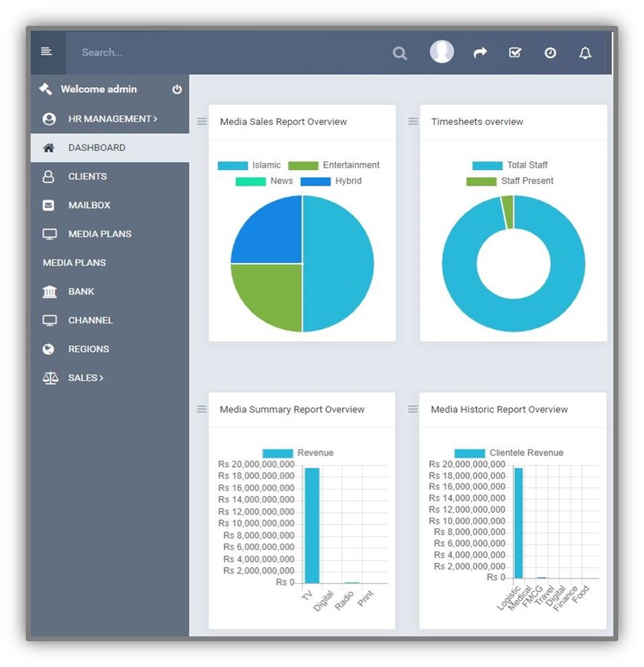644x667 pixels.
Task: Click drag handle of Media Sales Report card
Action: tap(203, 122)
